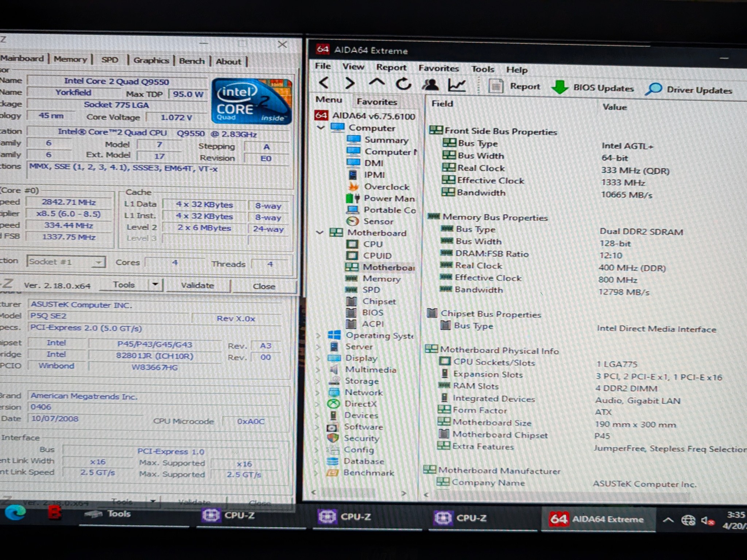Switch to CPU-Z Memory tab

[x=70, y=59]
